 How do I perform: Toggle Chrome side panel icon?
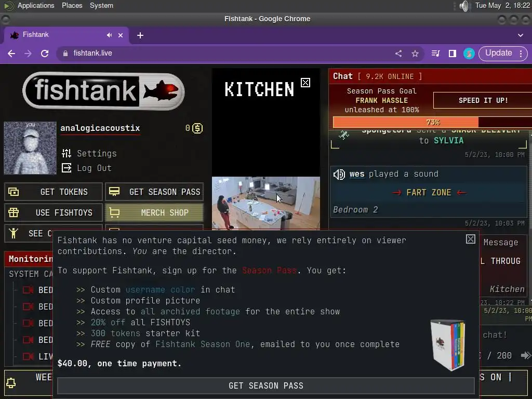pyautogui.click(x=453, y=54)
